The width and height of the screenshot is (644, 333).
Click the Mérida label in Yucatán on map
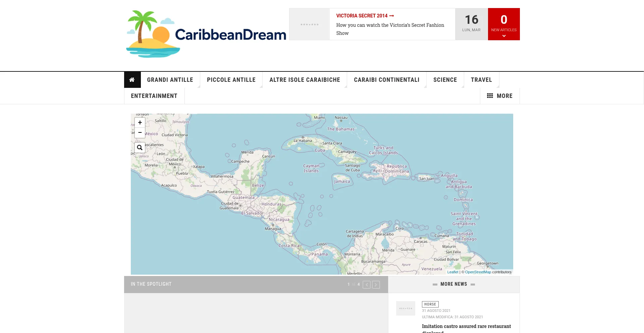[247, 152]
